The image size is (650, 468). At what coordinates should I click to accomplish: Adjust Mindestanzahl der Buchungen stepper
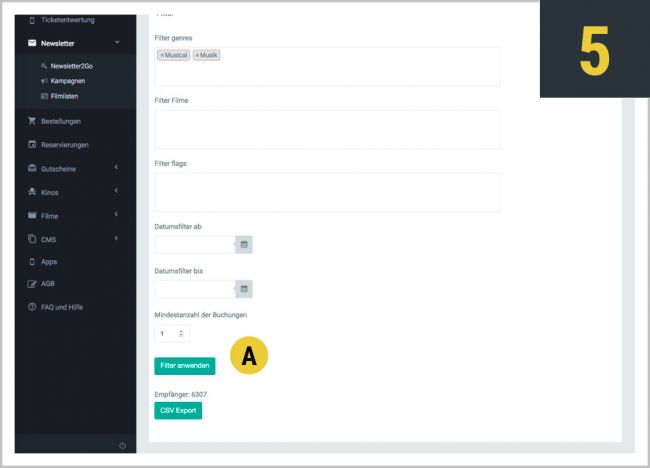click(180, 333)
